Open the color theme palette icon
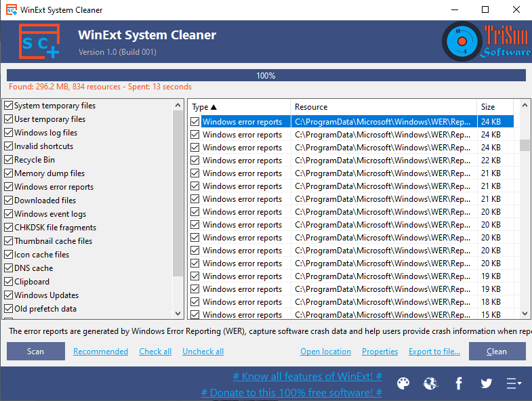Viewport: 532px width, 401px height. (x=403, y=383)
